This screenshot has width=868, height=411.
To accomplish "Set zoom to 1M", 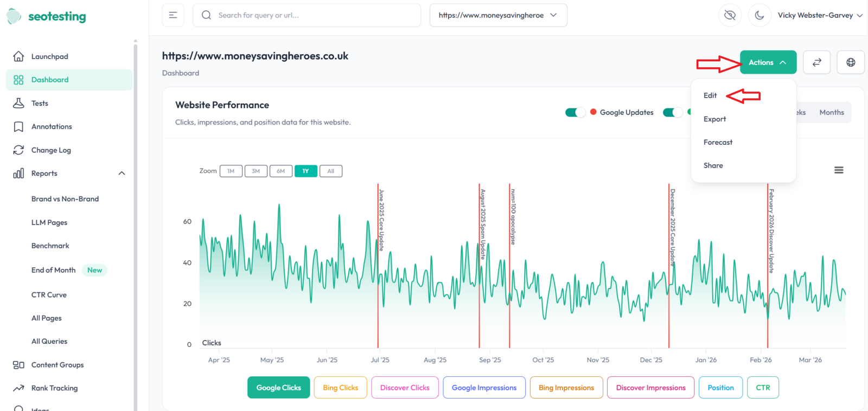I will coord(231,171).
